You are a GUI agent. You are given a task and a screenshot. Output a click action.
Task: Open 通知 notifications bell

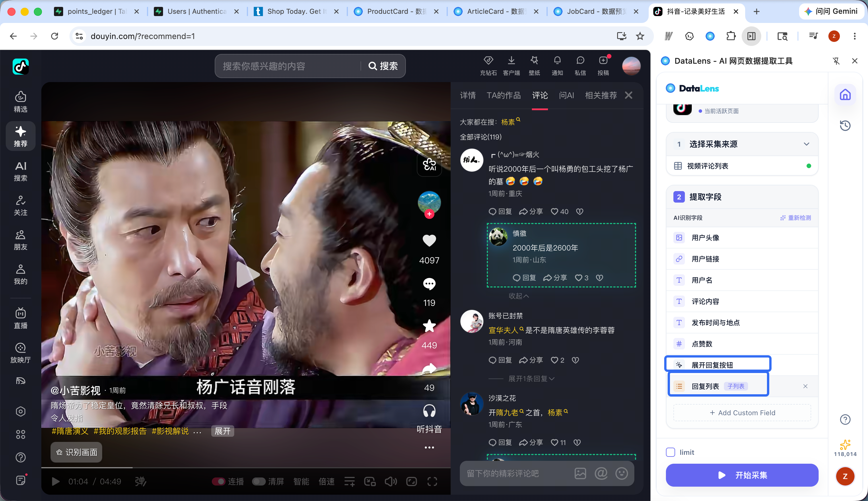(x=557, y=65)
